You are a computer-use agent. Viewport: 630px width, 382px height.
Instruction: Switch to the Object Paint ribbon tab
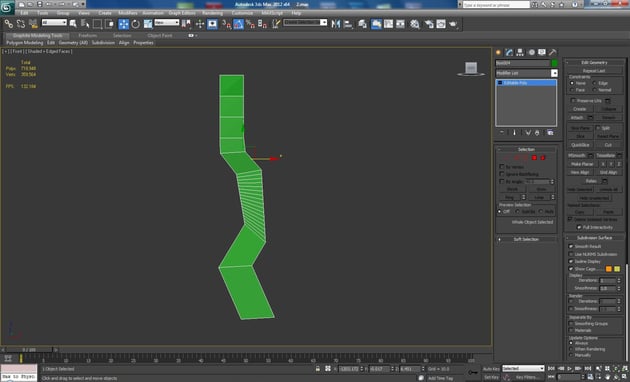point(160,36)
